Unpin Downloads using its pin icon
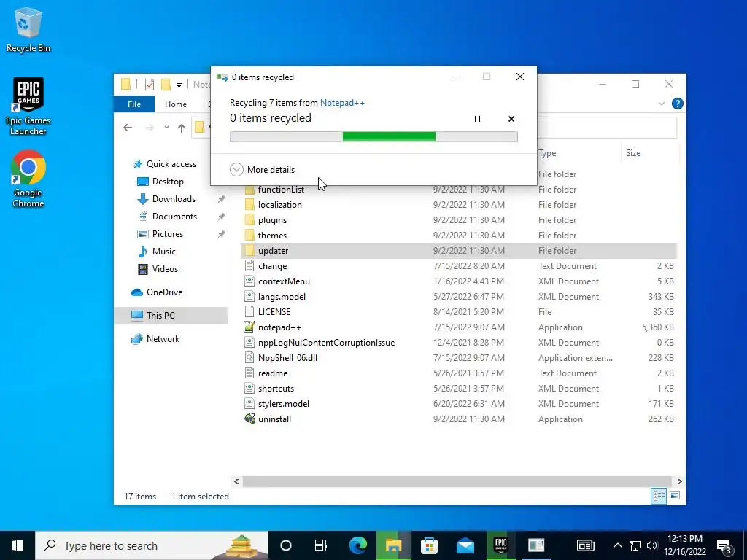747x560 pixels. 221,200
